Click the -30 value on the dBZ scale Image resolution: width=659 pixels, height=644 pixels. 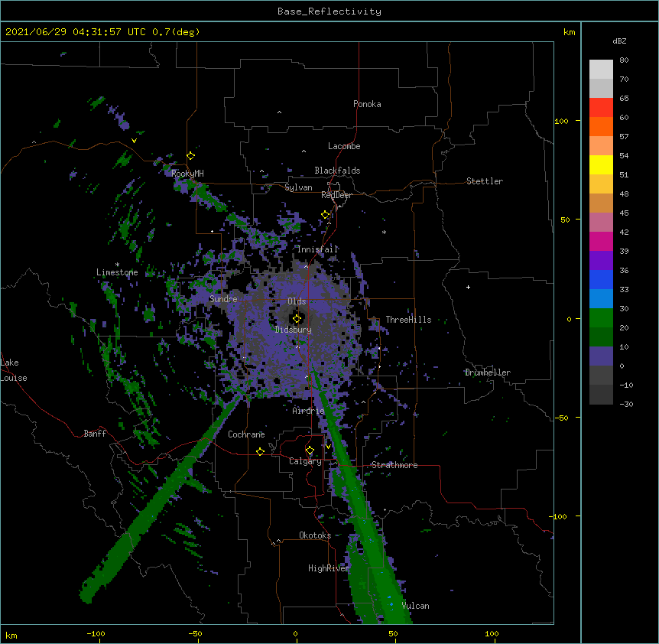(626, 404)
